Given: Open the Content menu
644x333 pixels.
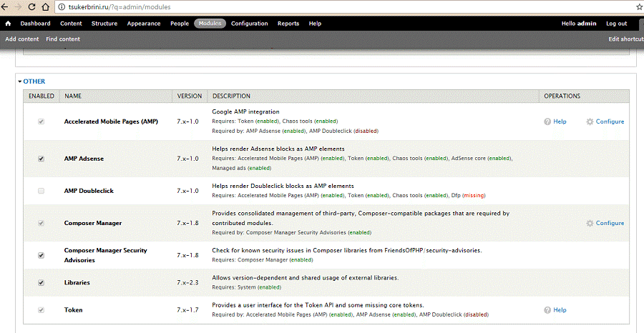Looking at the screenshot, I should (71, 24).
